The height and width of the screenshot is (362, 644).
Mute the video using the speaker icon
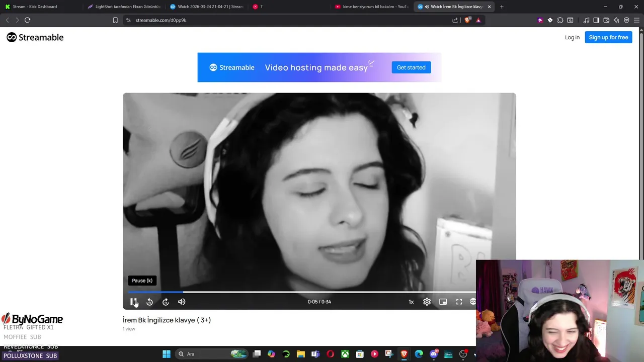click(182, 302)
